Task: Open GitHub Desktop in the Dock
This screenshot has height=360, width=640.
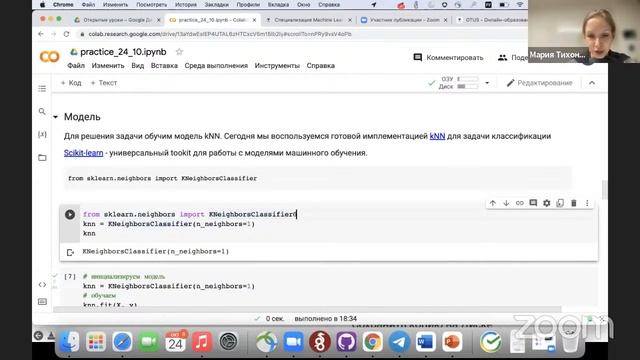Action: tap(346, 341)
